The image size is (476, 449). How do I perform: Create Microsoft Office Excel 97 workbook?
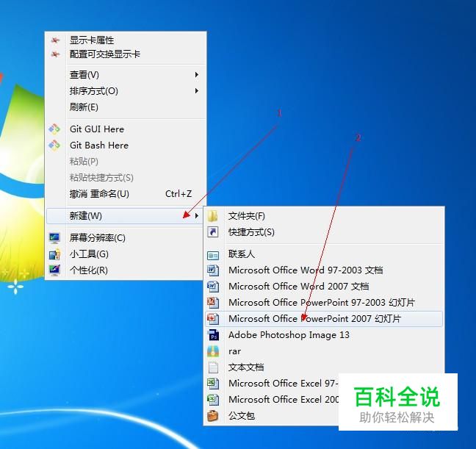coord(272,384)
